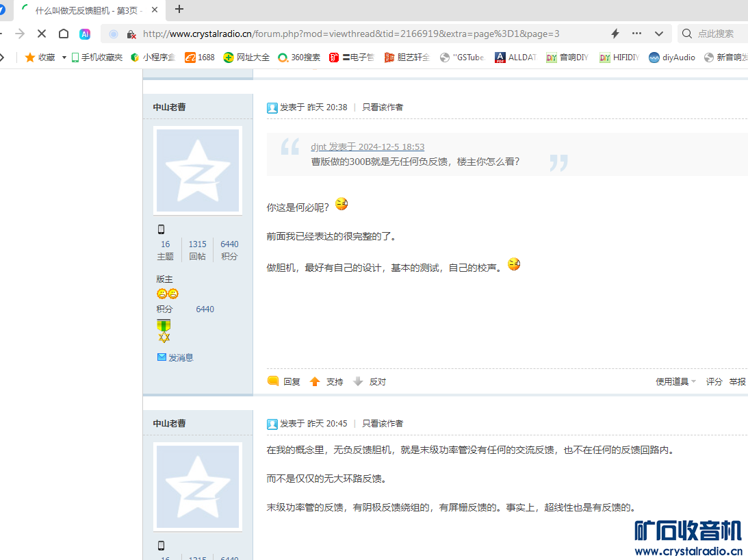Click 举报 report link

click(x=737, y=381)
